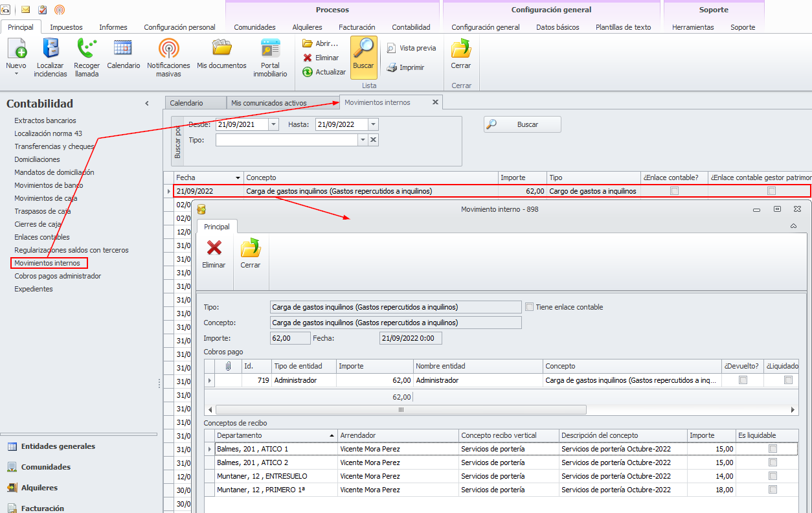Viewport: 812px width, 513px height.
Task: Open Mis documentos folder icon
Action: (x=221, y=49)
